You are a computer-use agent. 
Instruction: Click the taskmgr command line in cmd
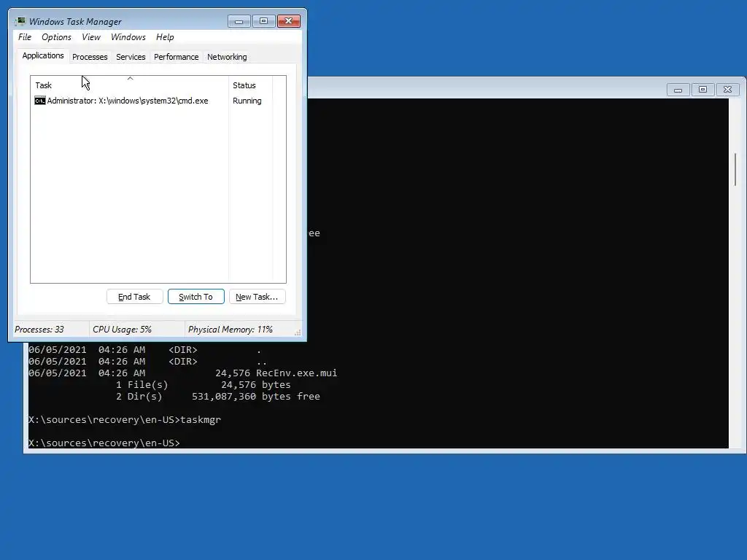coord(125,419)
